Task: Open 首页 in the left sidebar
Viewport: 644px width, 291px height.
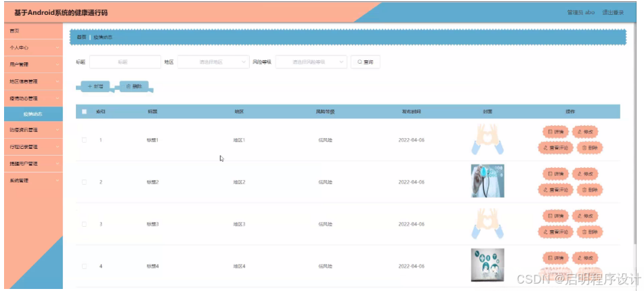Action: click(33, 30)
